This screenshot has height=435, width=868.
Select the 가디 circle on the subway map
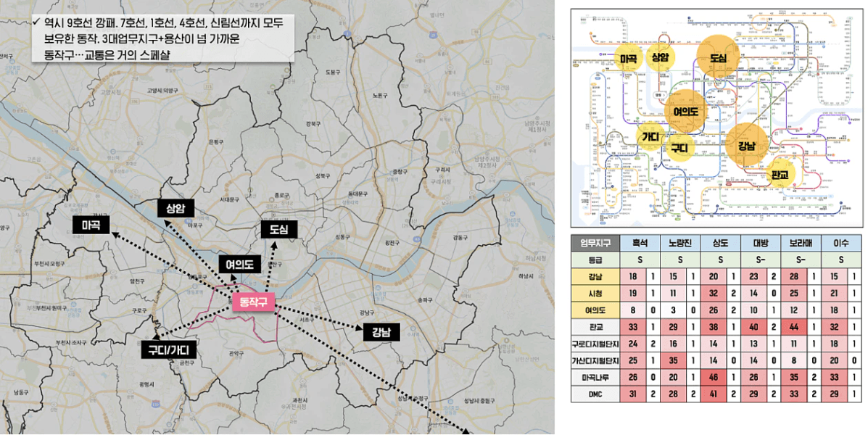tap(650, 137)
